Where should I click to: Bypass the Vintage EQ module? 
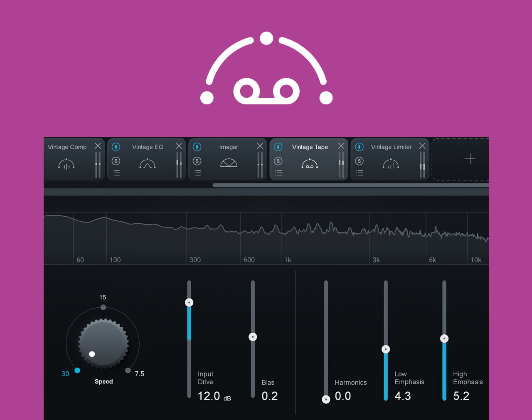tap(116, 147)
